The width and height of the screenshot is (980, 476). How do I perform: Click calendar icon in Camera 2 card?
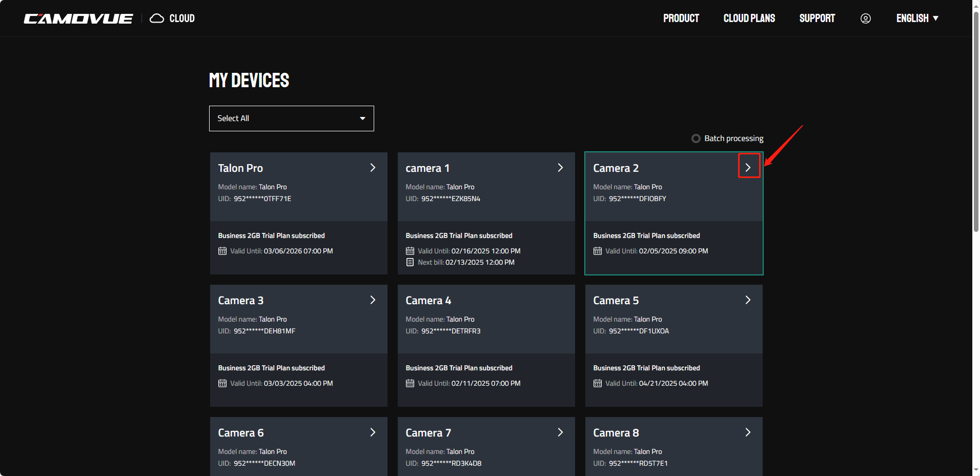tap(598, 251)
